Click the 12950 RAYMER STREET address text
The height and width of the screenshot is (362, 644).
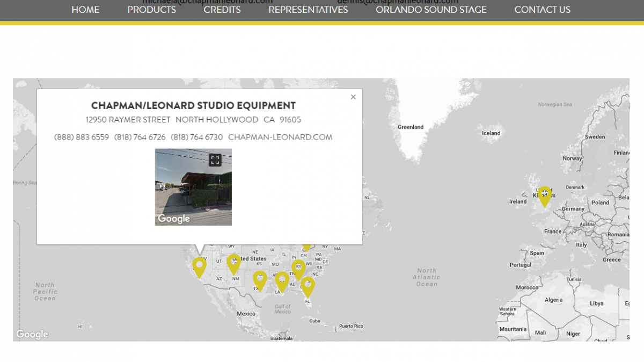pos(128,120)
